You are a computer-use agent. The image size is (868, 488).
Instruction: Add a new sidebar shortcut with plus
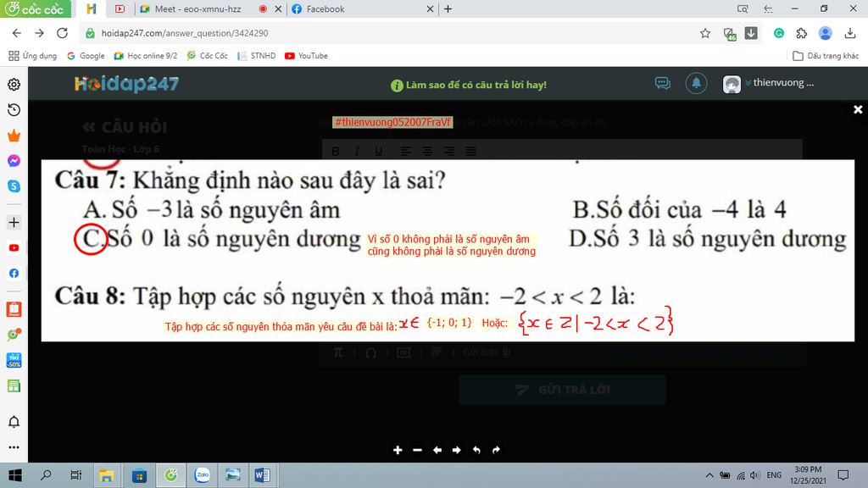pos(14,223)
